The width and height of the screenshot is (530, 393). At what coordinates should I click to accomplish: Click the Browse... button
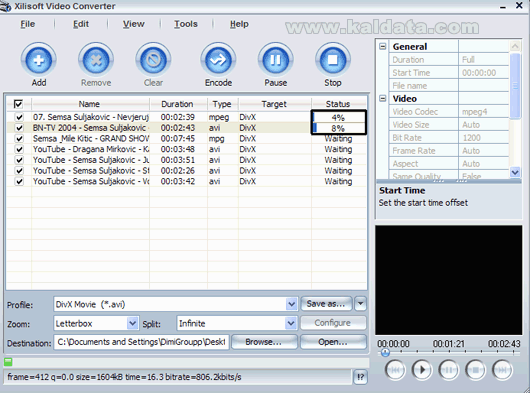(x=264, y=342)
